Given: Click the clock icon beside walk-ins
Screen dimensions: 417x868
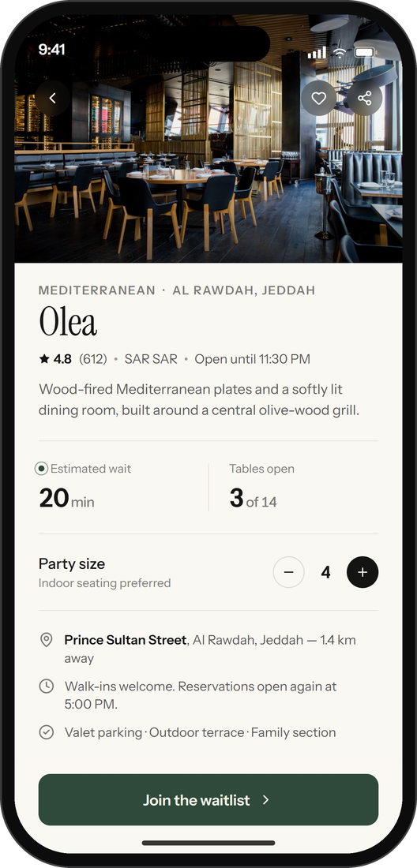Looking at the screenshot, I should 47,687.
